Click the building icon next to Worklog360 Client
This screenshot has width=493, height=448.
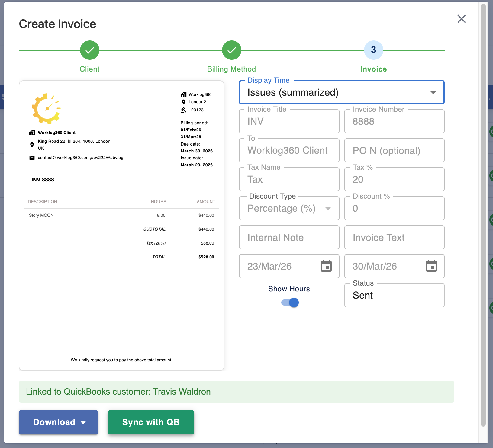coord(32,133)
